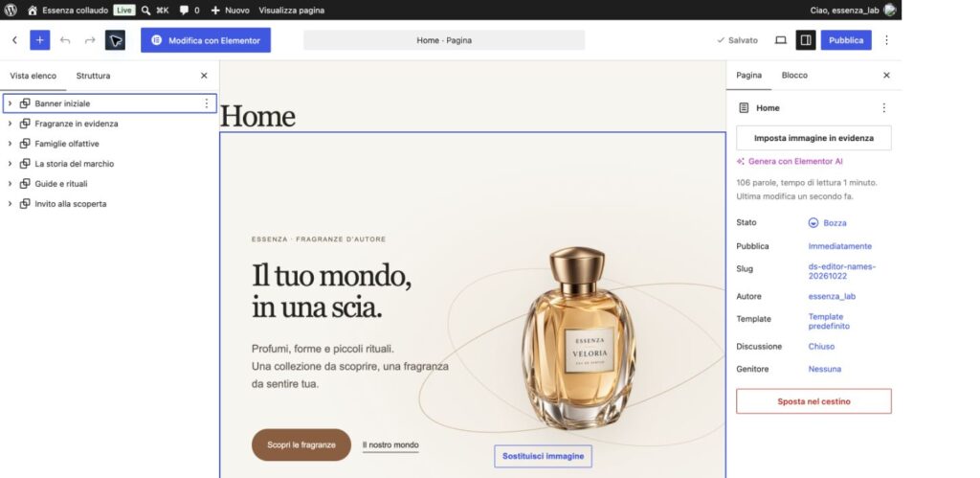Select Banner iniziale row in list
The width and height of the screenshot is (980, 478).
click(109, 103)
